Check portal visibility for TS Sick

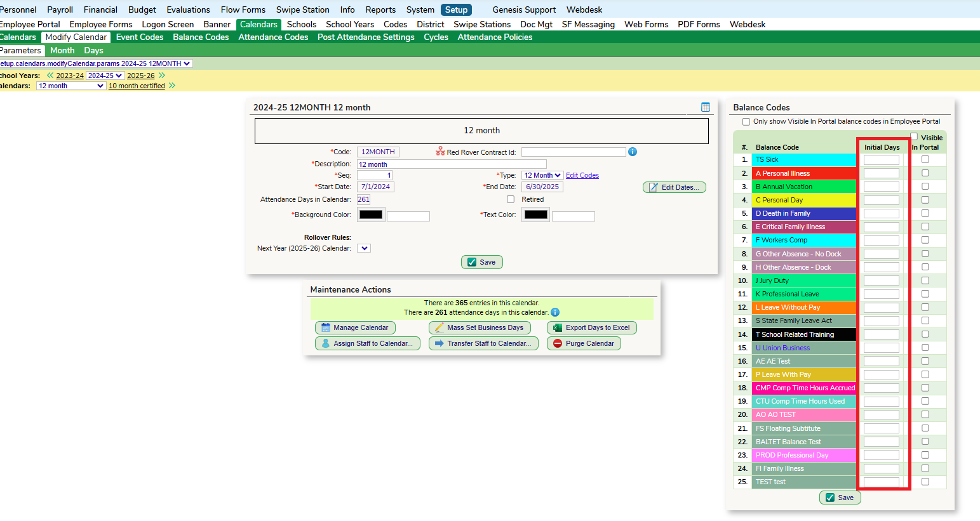tap(925, 159)
